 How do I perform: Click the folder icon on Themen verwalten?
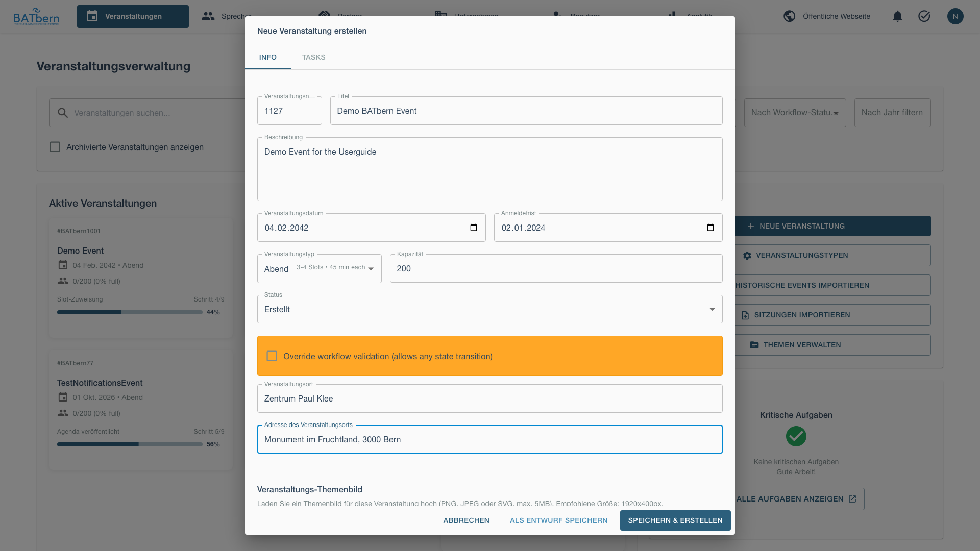click(754, 345)
